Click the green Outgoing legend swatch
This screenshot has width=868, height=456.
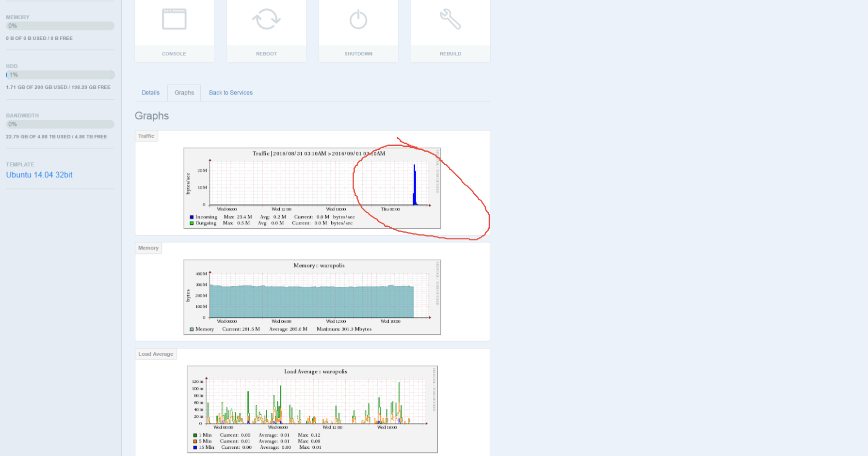click(x=192, y=223)
